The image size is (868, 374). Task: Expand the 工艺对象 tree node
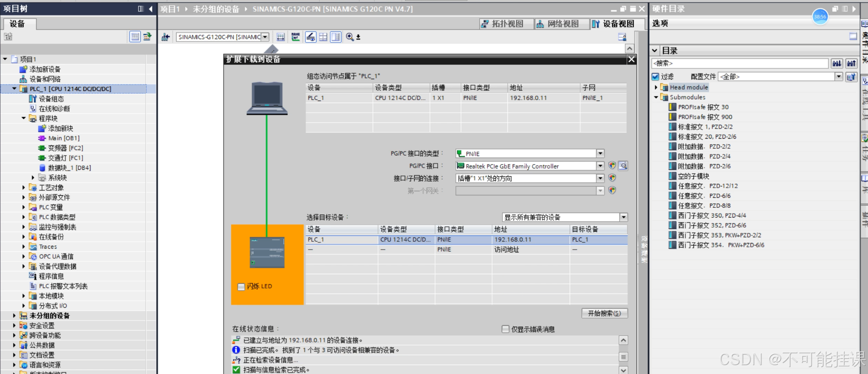(23, 188)
